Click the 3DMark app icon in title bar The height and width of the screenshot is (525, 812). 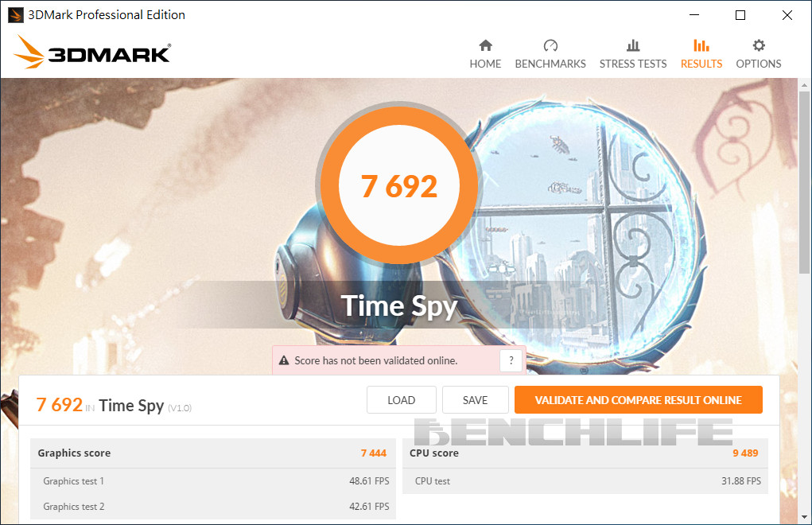[16, 15]
